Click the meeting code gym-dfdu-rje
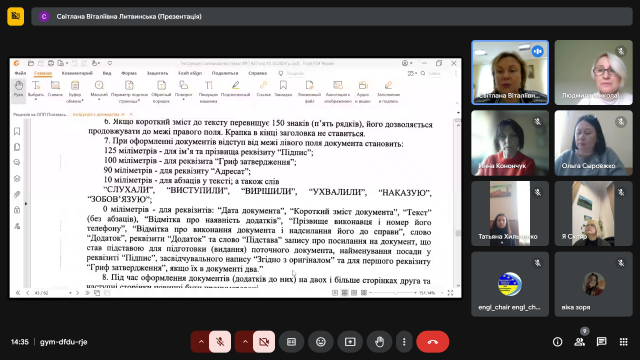Image resolution: width=640 pixels, height=360 pixels. coord(64,342)
